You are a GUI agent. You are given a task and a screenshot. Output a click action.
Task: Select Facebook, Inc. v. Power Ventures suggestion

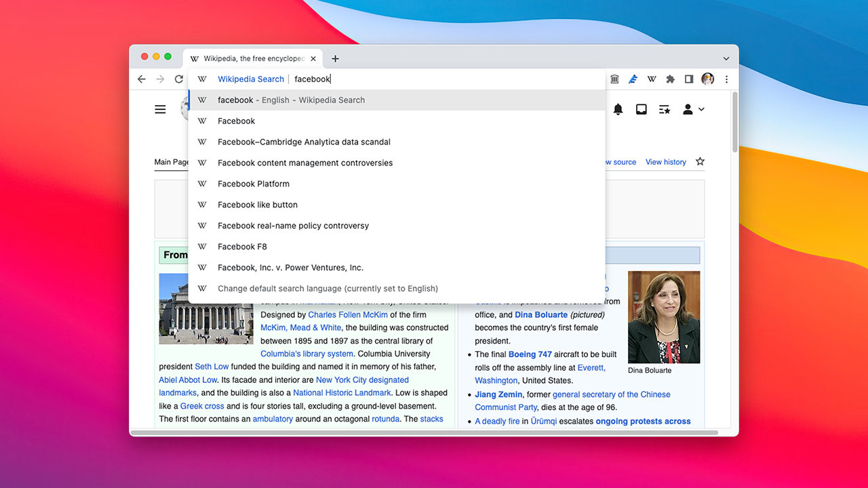click(x=397, y=268)
